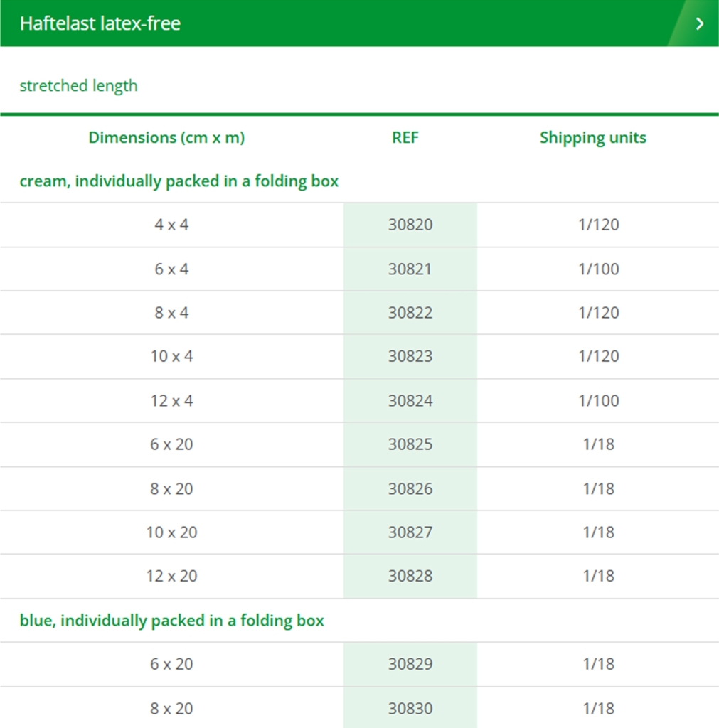Click shipping units 1/120 for REF 30822
719x728 pixels.
click(x=599, y=313)
